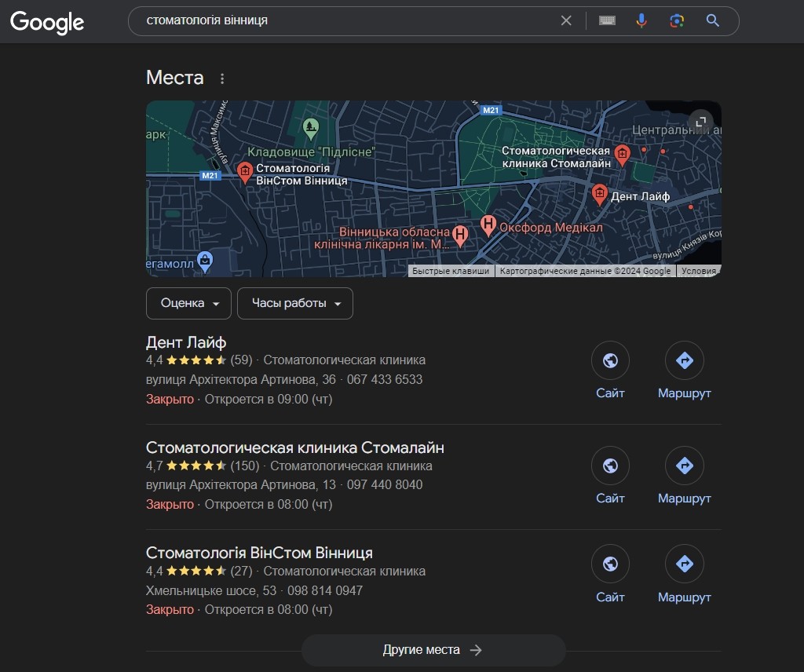The width and height of the screenshot is (804, 672).
Task: Expand the map to full screen
Action: click(700, 122)
